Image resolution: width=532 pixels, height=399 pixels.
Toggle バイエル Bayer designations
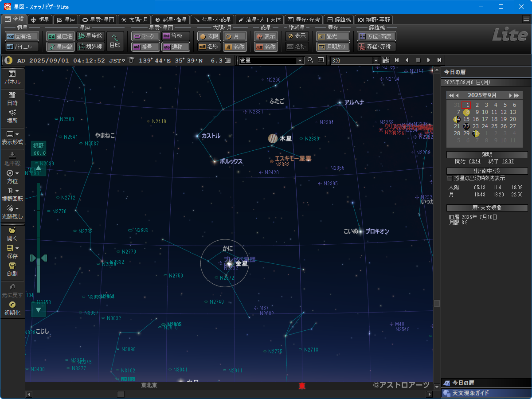click(22, 47)
